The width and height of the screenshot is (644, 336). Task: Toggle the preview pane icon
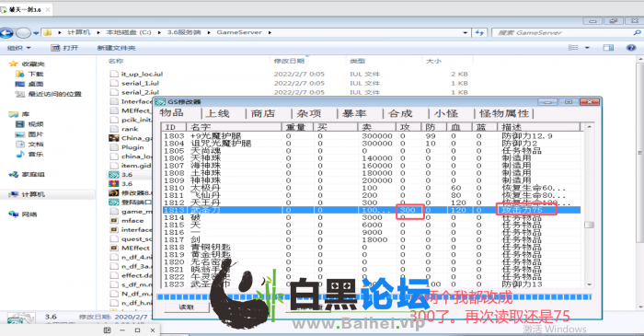[x=608, y=48]
